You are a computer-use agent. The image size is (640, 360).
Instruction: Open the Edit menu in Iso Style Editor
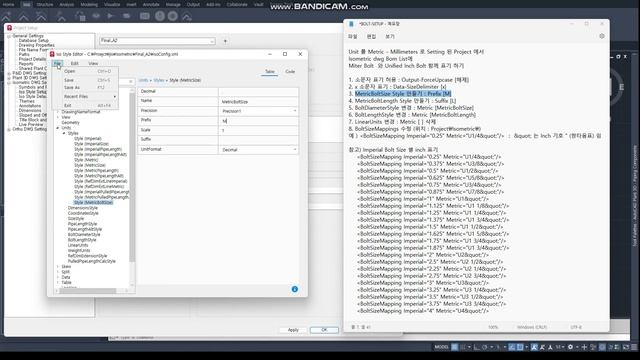(x=74, y=64)
